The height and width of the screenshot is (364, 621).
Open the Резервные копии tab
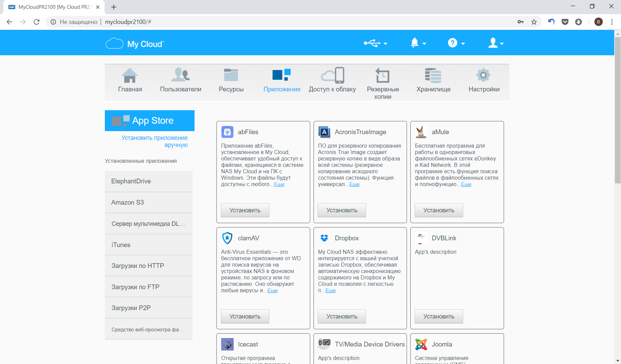383,83
